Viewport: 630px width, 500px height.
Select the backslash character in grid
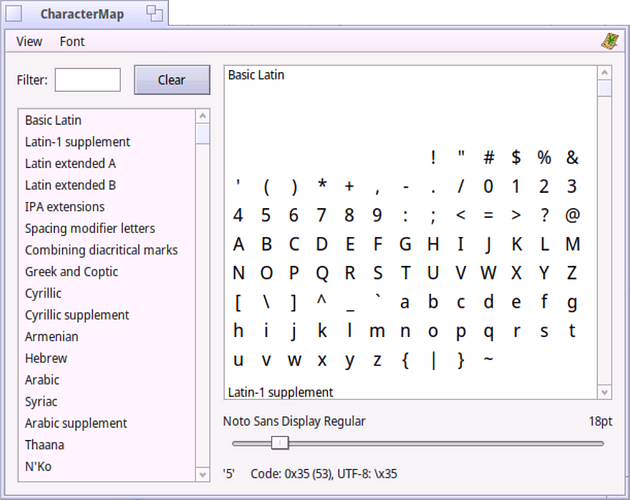point(266,302)
